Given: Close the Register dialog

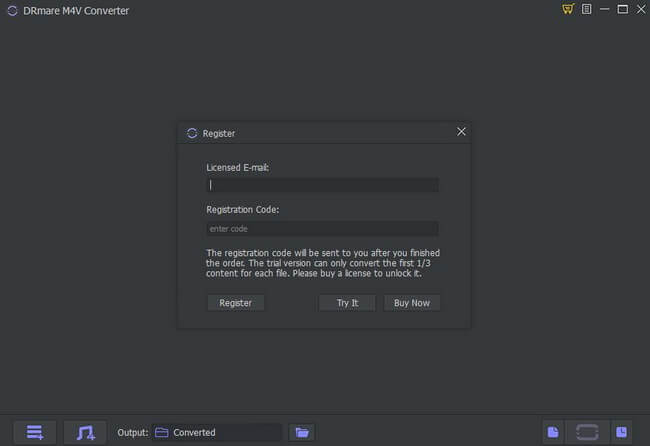Looking at the screenshot, I should point(461,132).
